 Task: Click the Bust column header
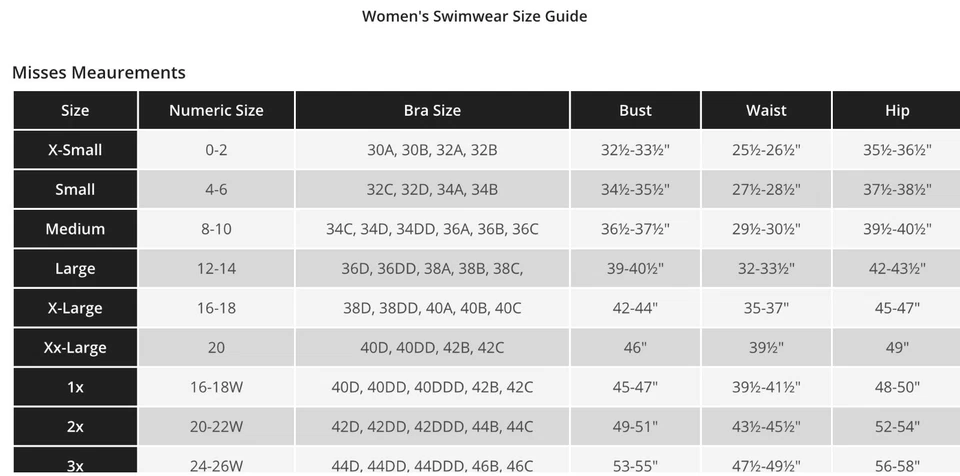tap(635, 110)
